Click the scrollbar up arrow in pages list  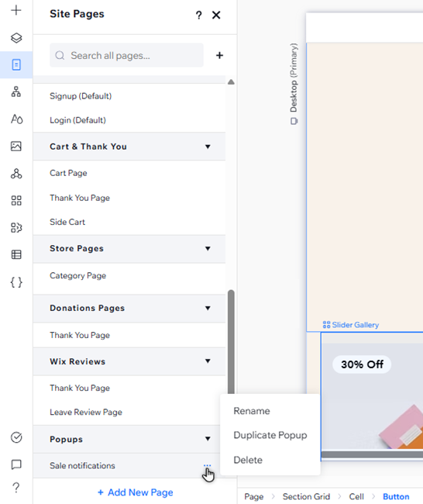tap(231, 81)
